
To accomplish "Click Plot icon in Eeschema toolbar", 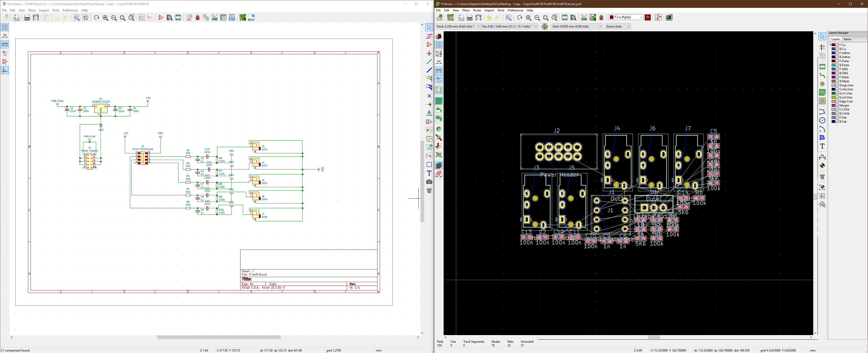I will 36,17.
